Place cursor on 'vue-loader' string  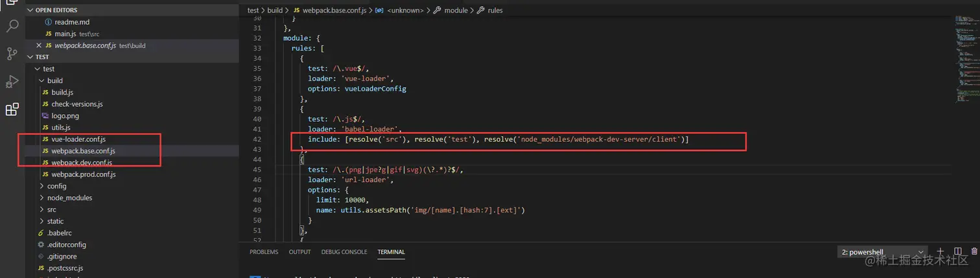point(366,78)
